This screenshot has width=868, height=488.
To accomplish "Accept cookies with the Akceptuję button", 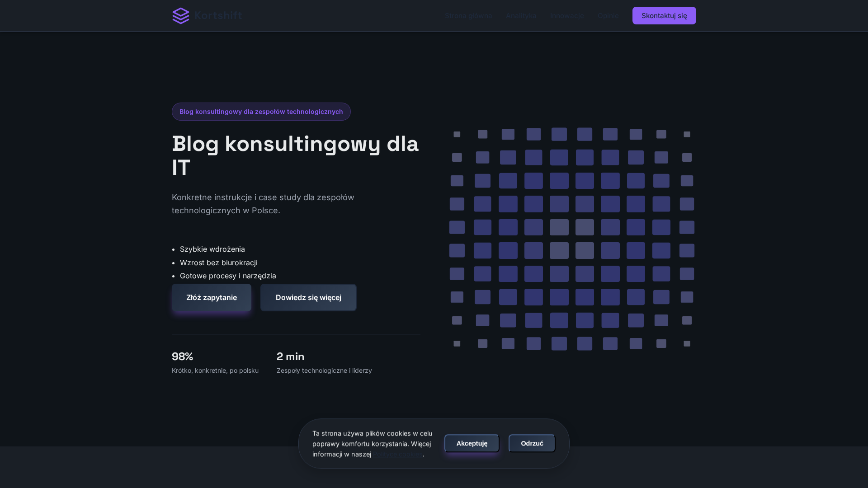I will point(472,443).
